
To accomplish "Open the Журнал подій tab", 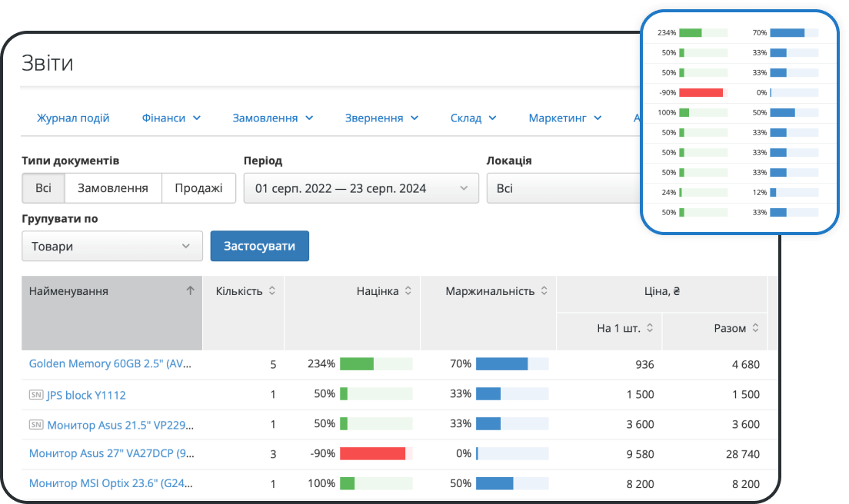I will point(73,118).
